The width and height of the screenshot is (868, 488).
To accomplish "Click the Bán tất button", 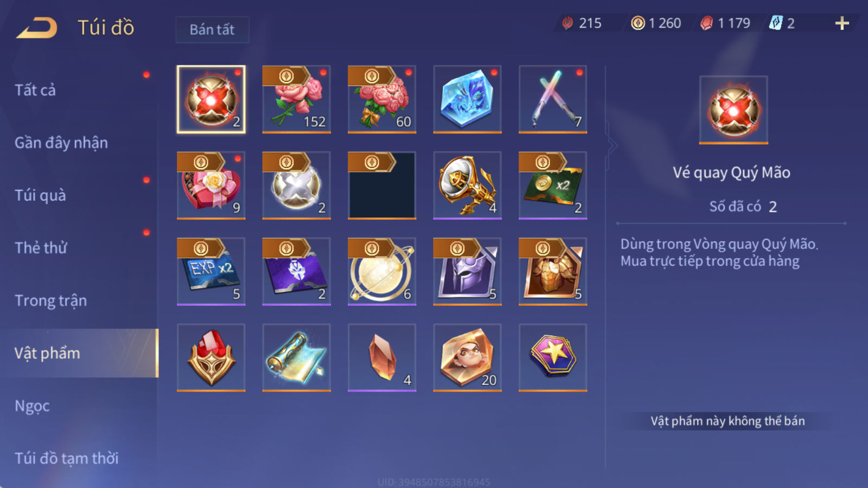I will 212,29.
